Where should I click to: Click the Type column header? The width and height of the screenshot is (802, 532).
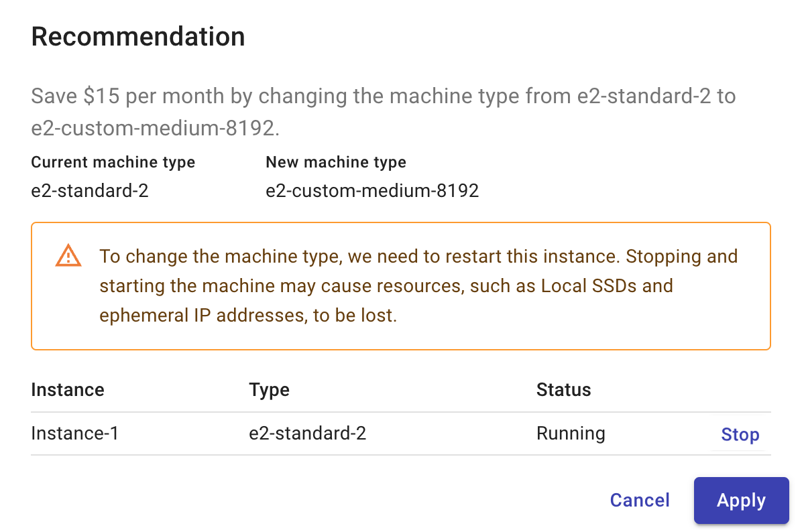coord(269,390)
